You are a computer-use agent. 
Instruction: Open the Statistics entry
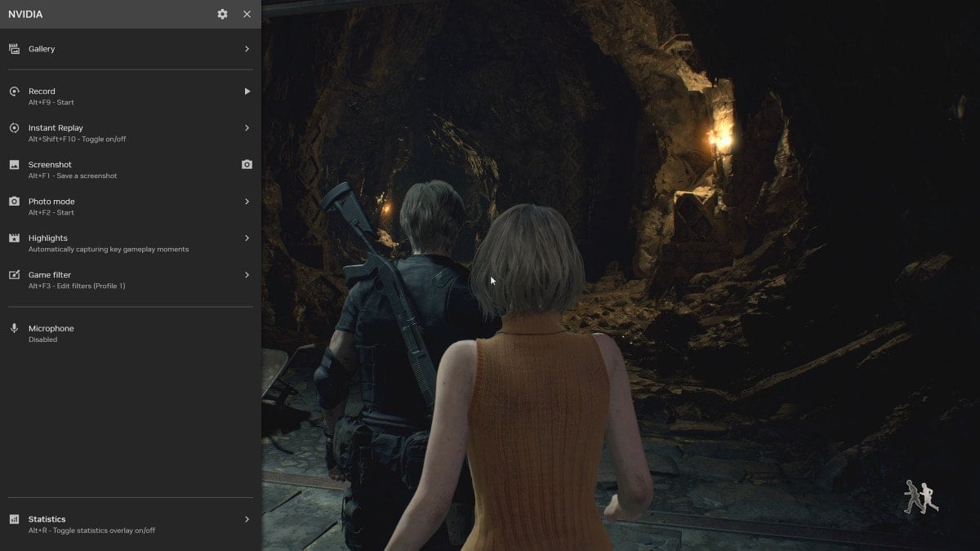coord(131,524)
